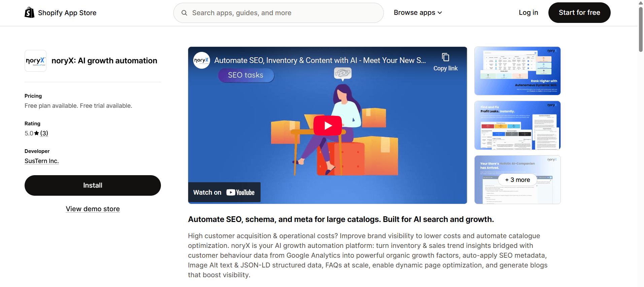
Task: Show the + 3 more screenshots
Action: 517,180
